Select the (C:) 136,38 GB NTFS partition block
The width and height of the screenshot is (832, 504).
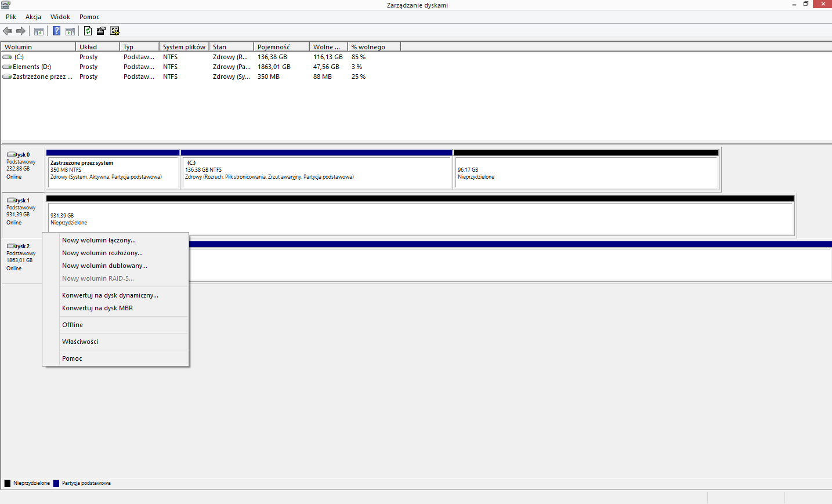click(317, 169)
